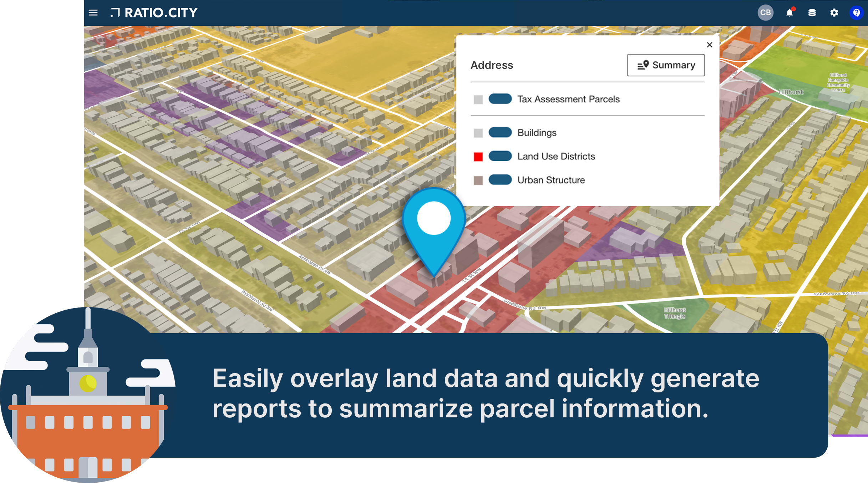Click the Land Use Districts label

[556, 156]
